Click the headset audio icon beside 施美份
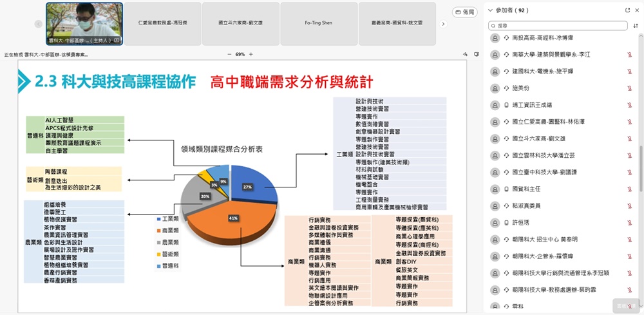This screenshot has height=315, width=644. tap(506, 88)
